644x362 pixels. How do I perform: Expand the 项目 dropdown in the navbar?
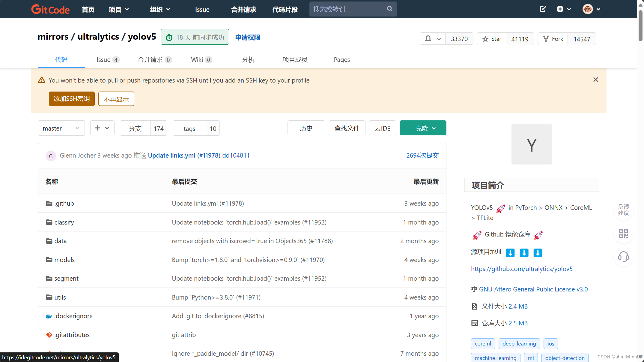pos(119,9)
